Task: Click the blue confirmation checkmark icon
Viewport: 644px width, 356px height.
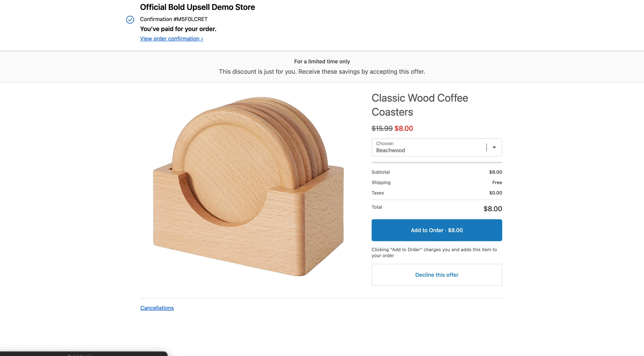Action: [130, 19]
